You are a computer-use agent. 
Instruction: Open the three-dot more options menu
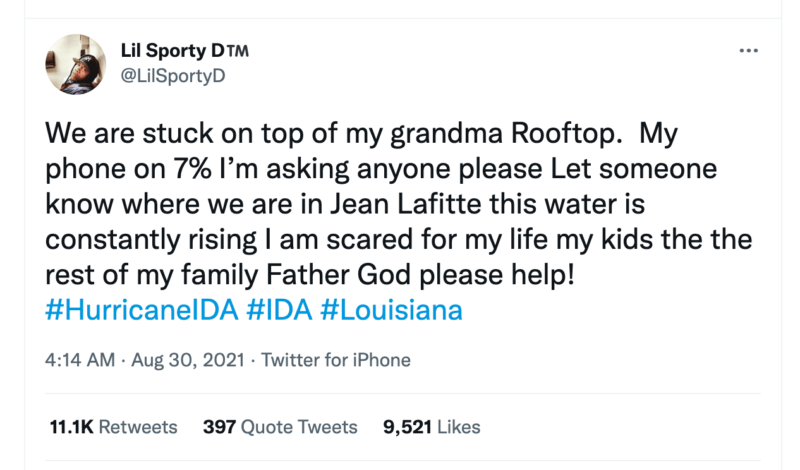pyautogui.click(x=748, y=51)
